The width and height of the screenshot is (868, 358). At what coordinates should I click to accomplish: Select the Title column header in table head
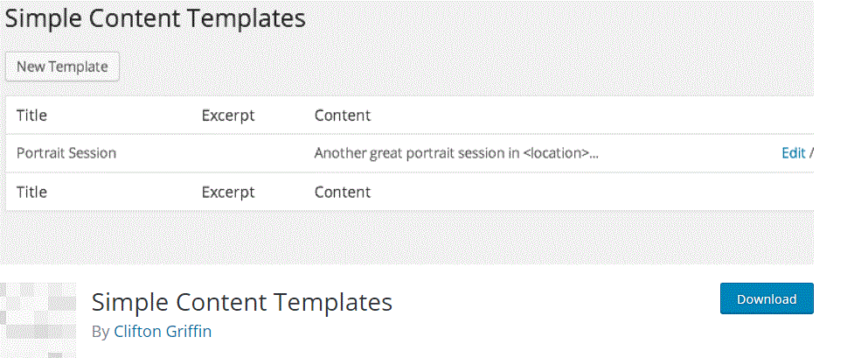coord(31,116)
